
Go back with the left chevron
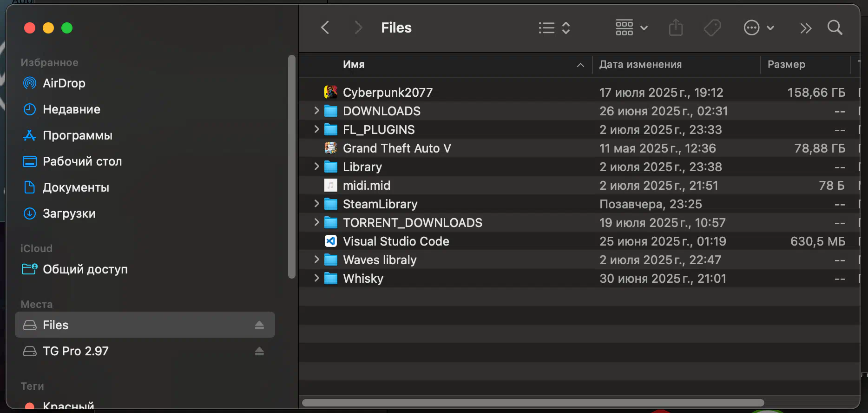[x=325, y=28]
